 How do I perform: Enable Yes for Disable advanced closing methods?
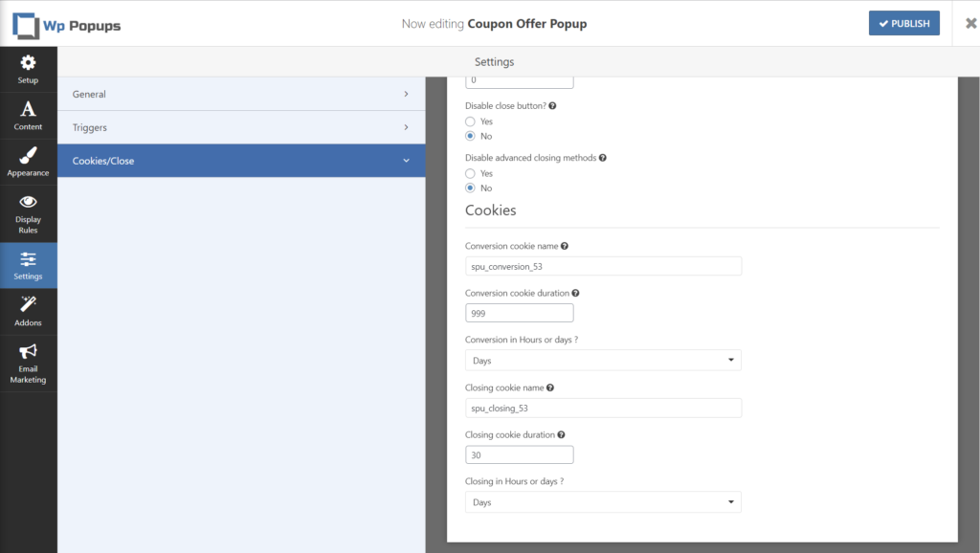pos(469,173)
